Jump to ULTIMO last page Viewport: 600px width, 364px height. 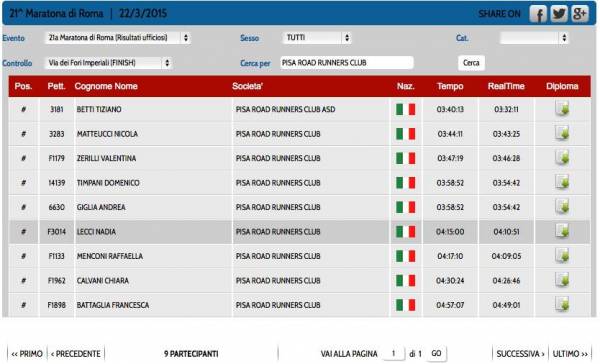[570, 354]
